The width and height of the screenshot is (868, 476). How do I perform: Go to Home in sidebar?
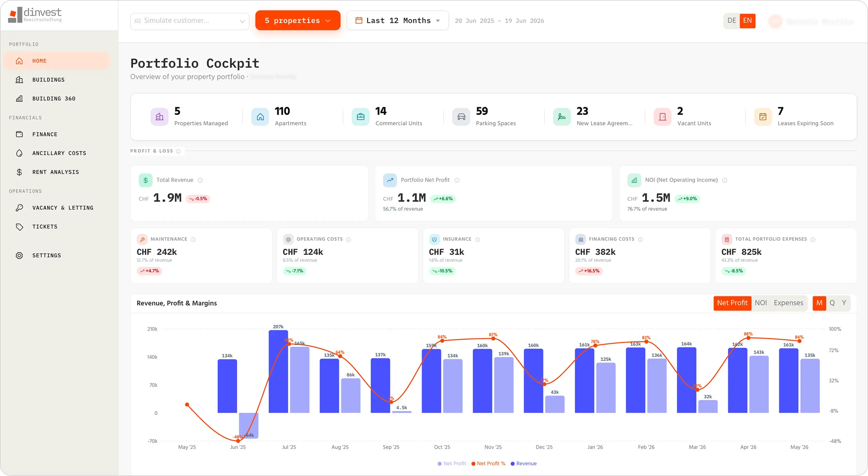click(57, 61)
